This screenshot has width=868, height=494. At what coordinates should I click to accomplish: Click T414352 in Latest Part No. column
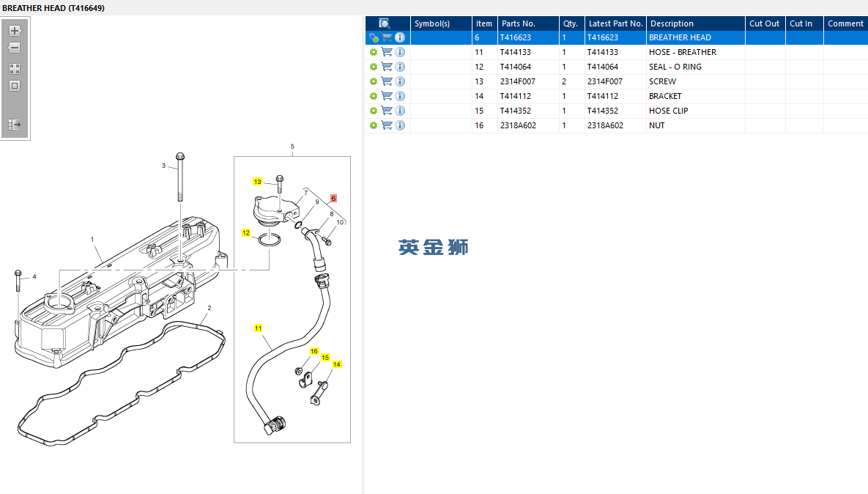pyautogui.click(x=602, y=111)
